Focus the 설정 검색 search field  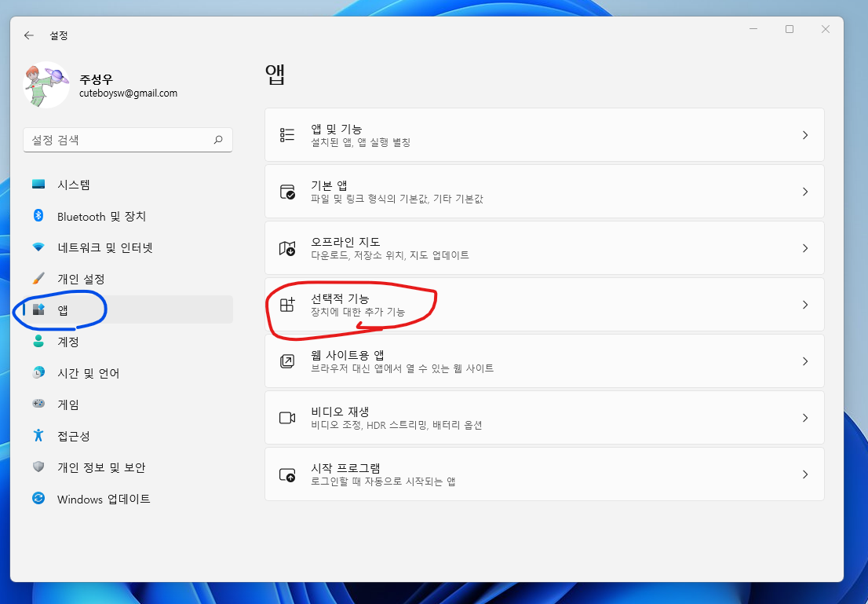pyautogui.click(x=128, y=140)
